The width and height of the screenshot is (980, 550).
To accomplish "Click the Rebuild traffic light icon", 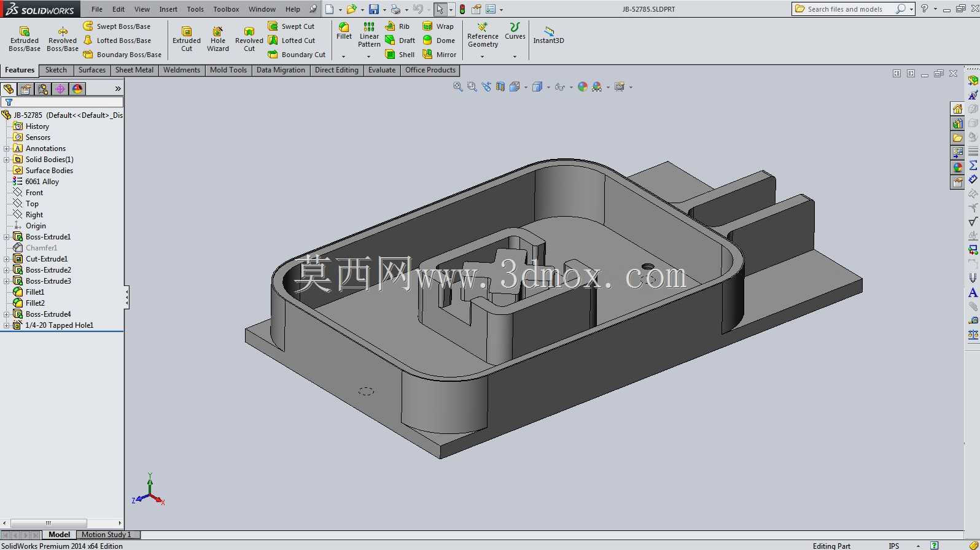I will pos(462,9).
